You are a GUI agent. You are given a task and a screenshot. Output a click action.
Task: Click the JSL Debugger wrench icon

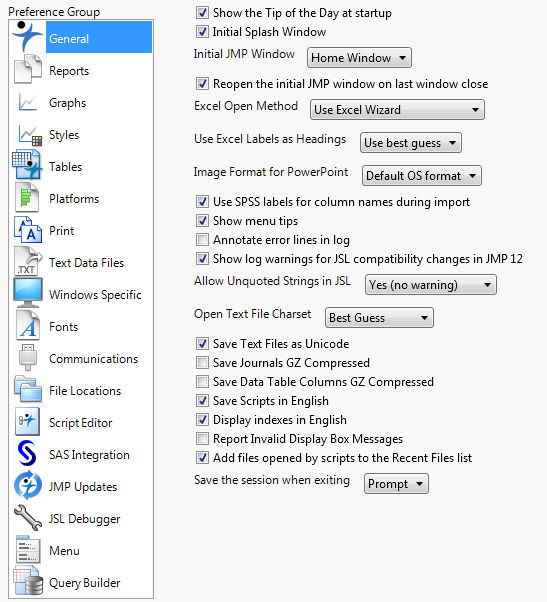coord(28,517)
